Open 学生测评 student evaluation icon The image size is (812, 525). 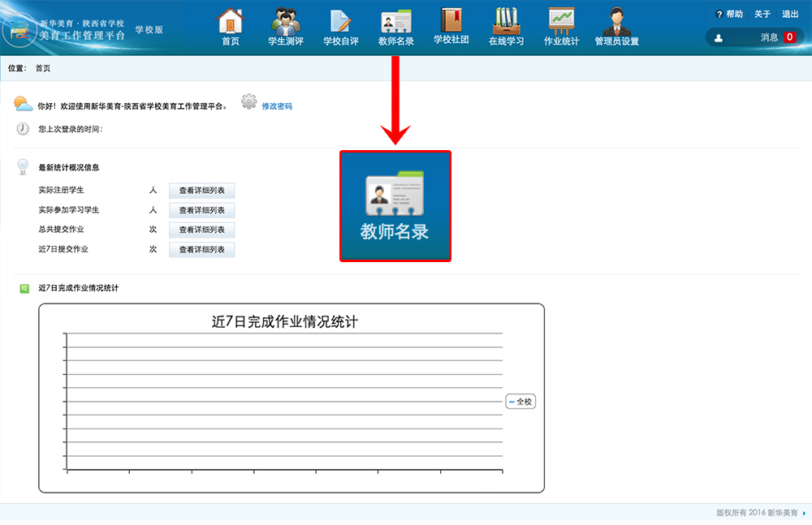click(285, 21)
